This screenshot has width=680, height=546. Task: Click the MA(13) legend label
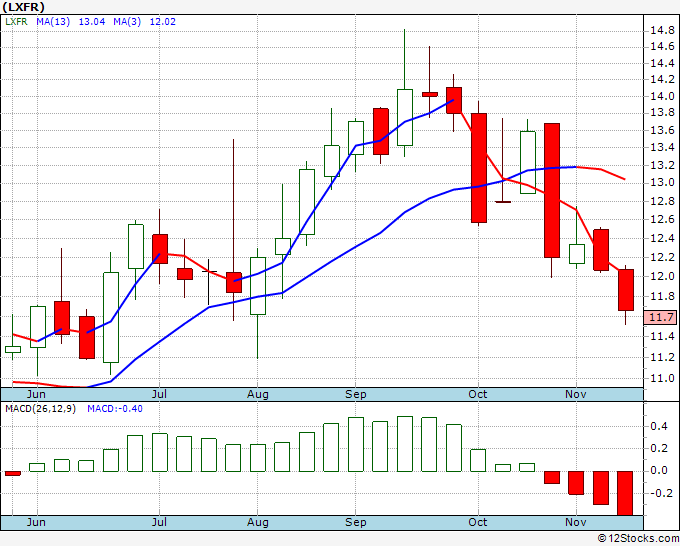[53, 21]
